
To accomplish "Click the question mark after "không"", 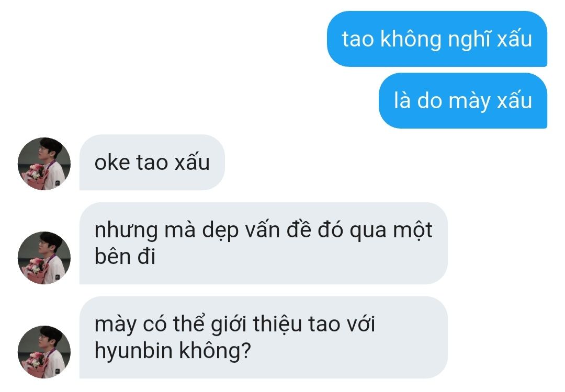I will (246, 350).
